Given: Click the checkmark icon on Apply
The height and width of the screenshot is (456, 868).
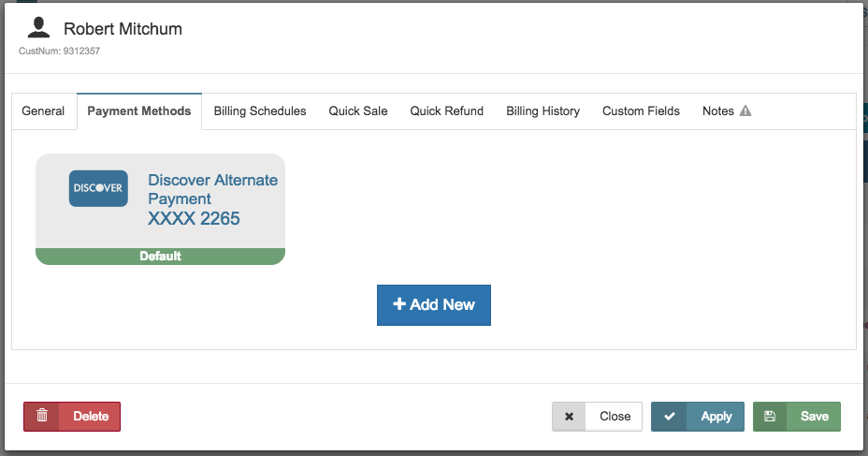Looking at the screenshot, I should coord(669,417).
